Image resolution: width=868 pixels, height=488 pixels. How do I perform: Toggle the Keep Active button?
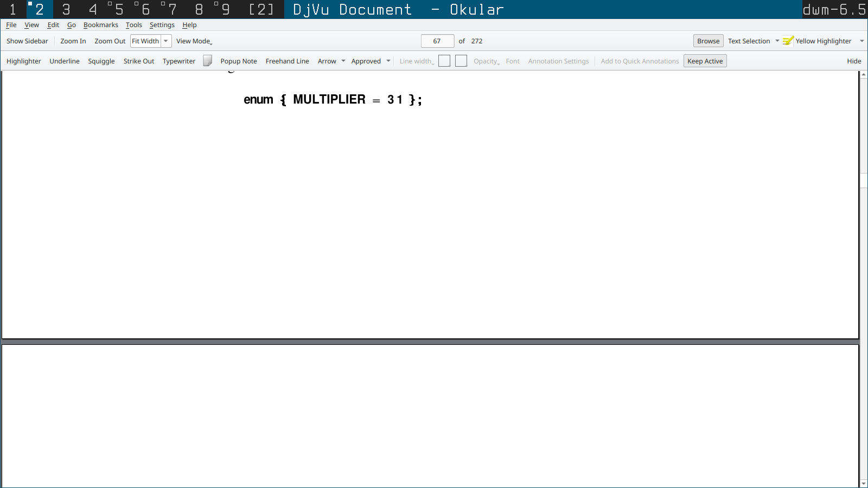(x=705, y=61)
